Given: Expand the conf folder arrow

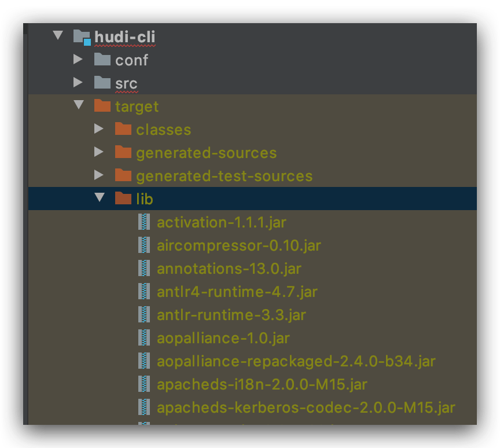Looking at the screenshot, I should 78,59.
